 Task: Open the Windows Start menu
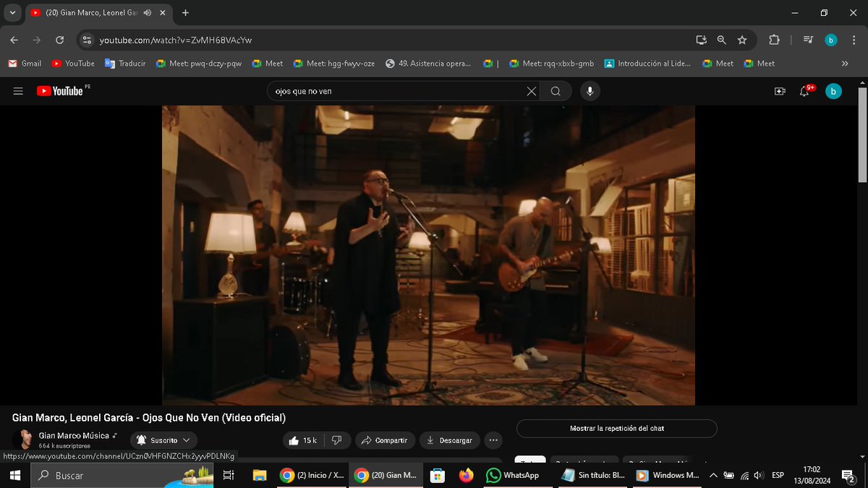pyautogui.click(x=14, y=476)
